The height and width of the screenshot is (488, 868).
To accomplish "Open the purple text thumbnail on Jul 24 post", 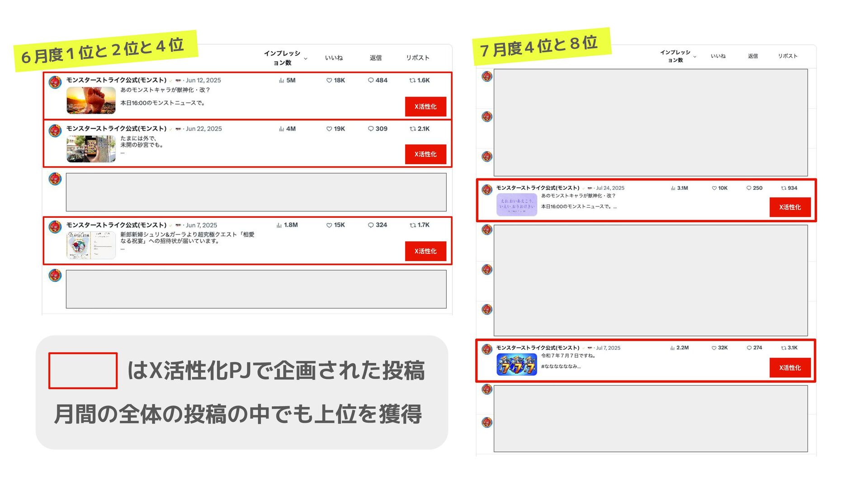I will (517, 205).
